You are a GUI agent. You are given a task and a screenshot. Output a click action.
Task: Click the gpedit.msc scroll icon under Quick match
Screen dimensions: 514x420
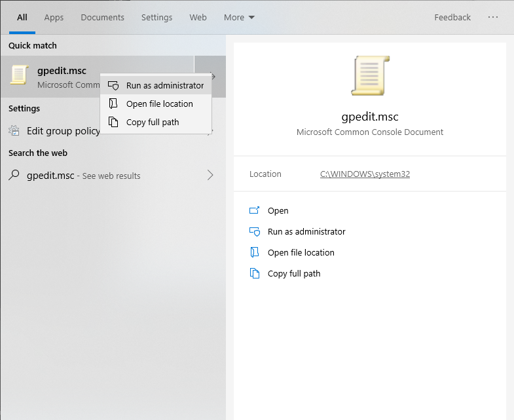(19, 76)
